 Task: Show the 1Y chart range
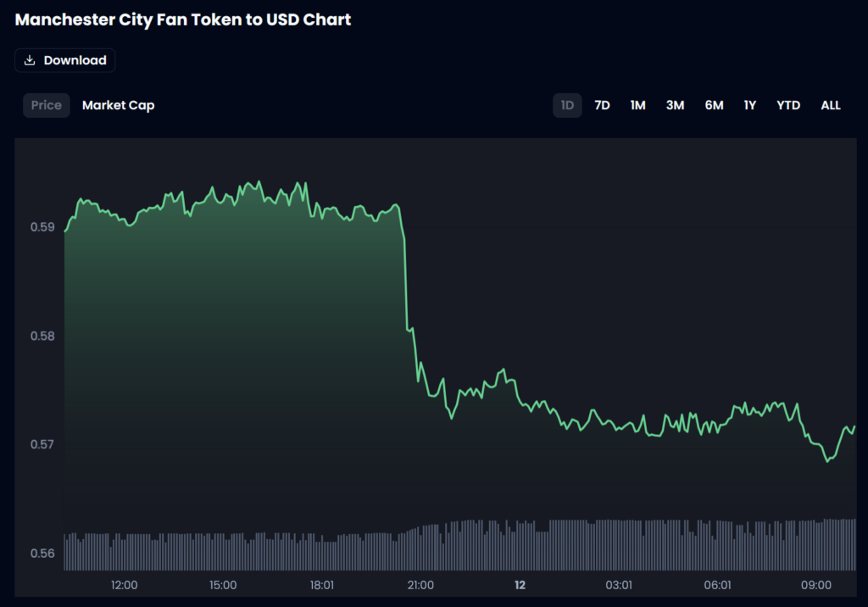tap(750, 105)
